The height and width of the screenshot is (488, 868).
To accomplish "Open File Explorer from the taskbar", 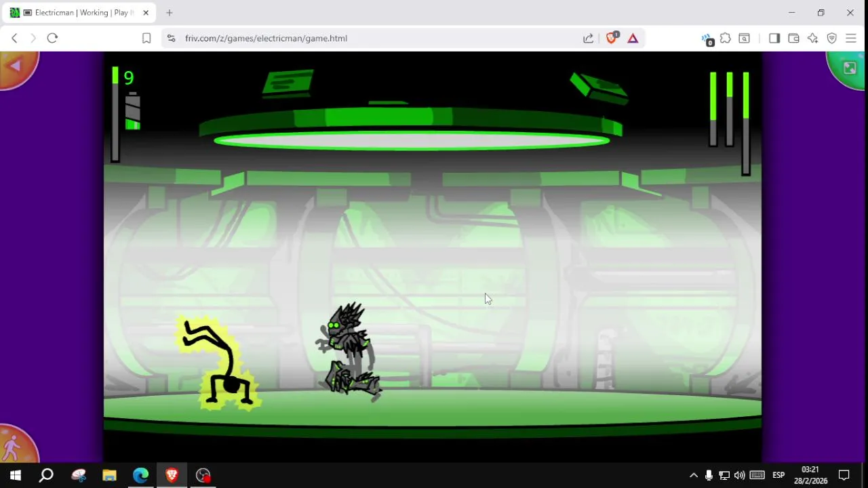I will (109, 475).
